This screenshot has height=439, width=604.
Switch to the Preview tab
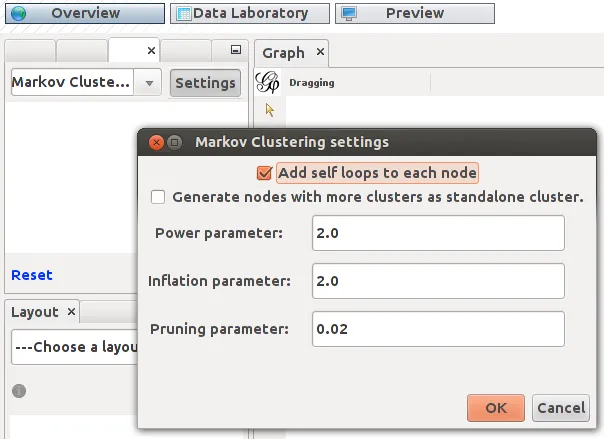click(x=415, y=13)
